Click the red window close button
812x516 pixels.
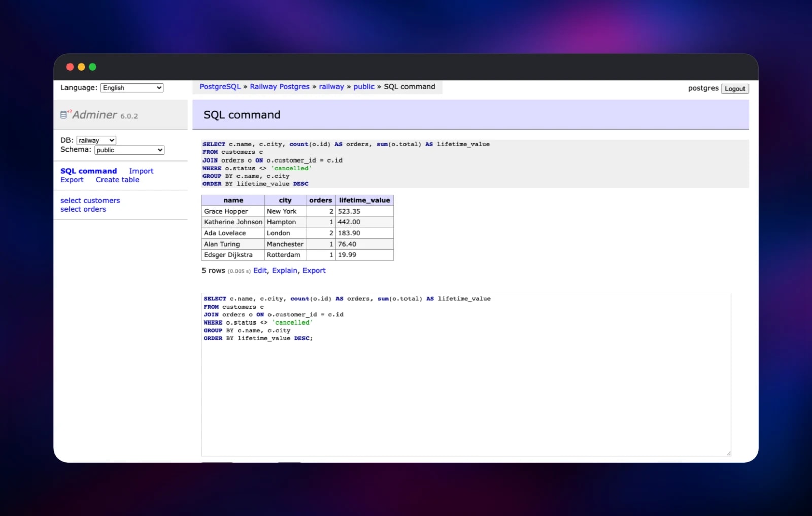click(x=70, y=67)
